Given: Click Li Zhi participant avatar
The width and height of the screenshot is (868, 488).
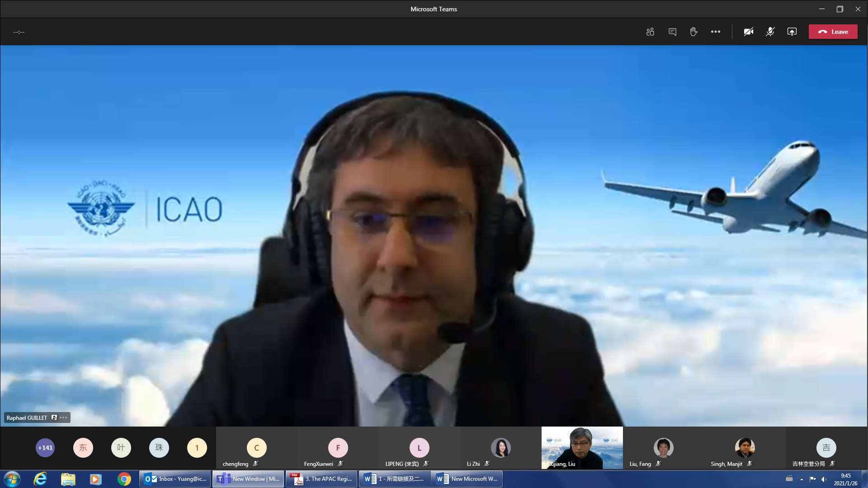Looking at the screenshot, I should pyautogui.click(x=500, y=448).
